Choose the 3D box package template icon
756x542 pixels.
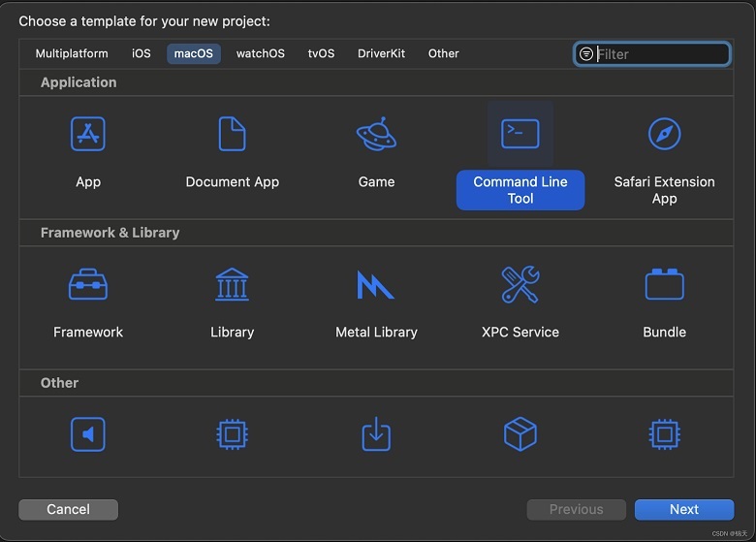(520, 434)
